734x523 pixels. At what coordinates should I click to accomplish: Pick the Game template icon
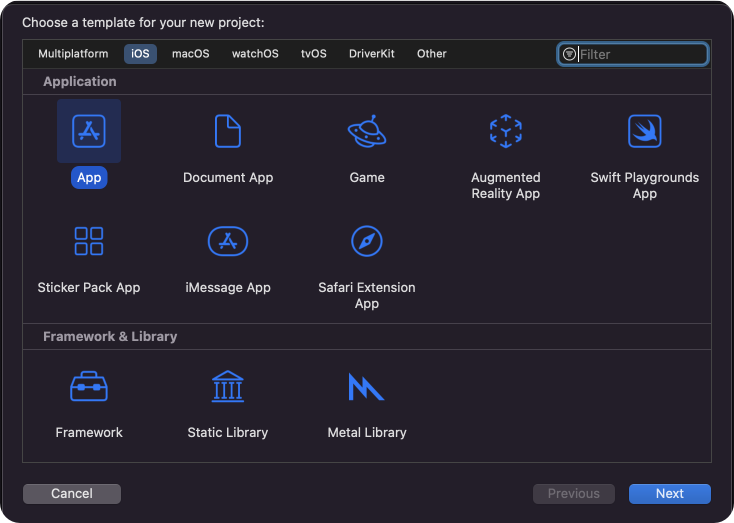tap(367, 131)
